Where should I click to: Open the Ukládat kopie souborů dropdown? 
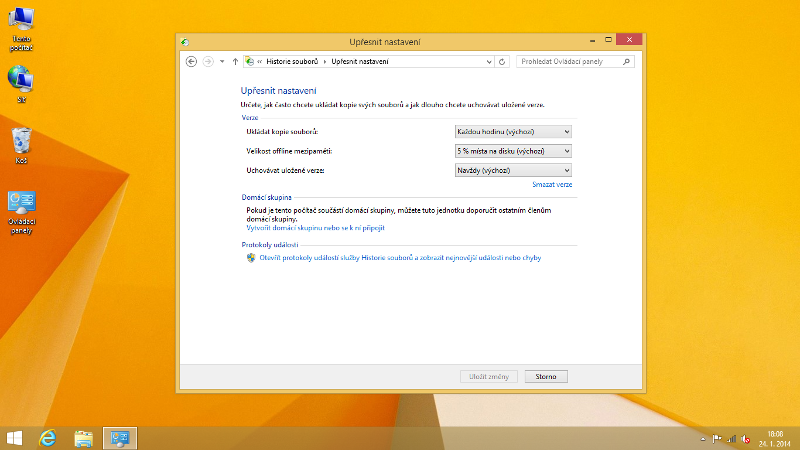pyautogui.click(x=512, y=131)
